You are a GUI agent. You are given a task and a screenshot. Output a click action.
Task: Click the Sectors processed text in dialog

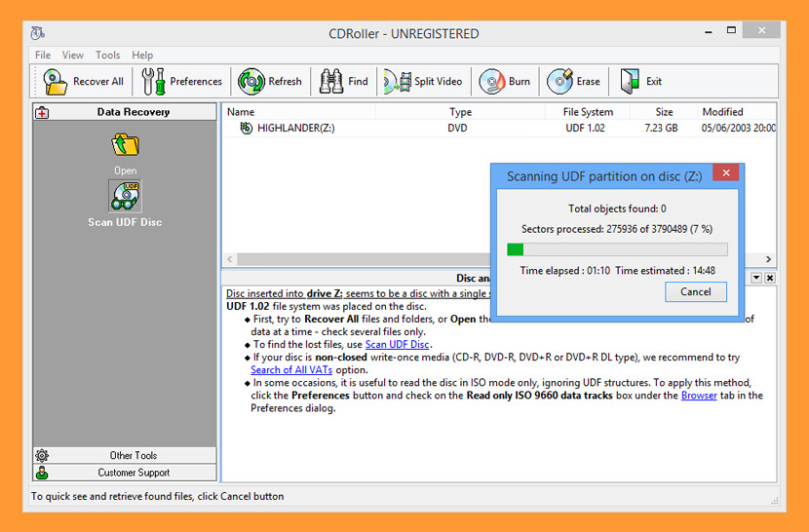pyautogui.click(x=617, y=229)
